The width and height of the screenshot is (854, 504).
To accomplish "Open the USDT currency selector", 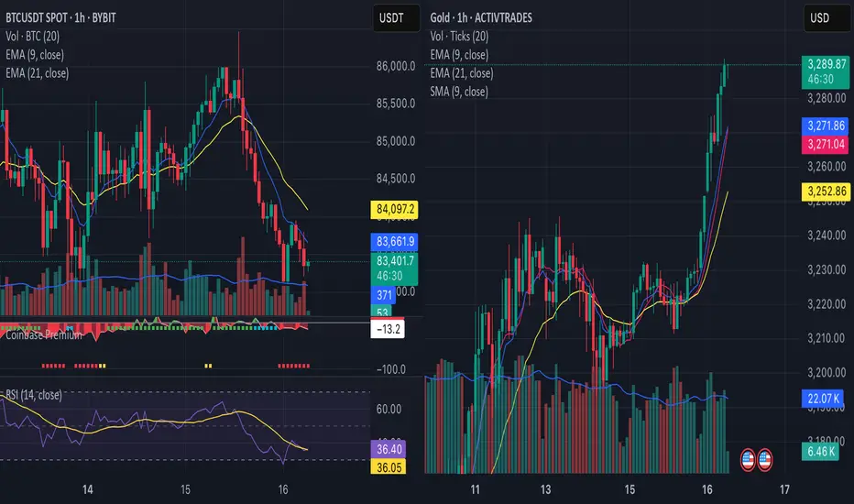I will 396,18.
